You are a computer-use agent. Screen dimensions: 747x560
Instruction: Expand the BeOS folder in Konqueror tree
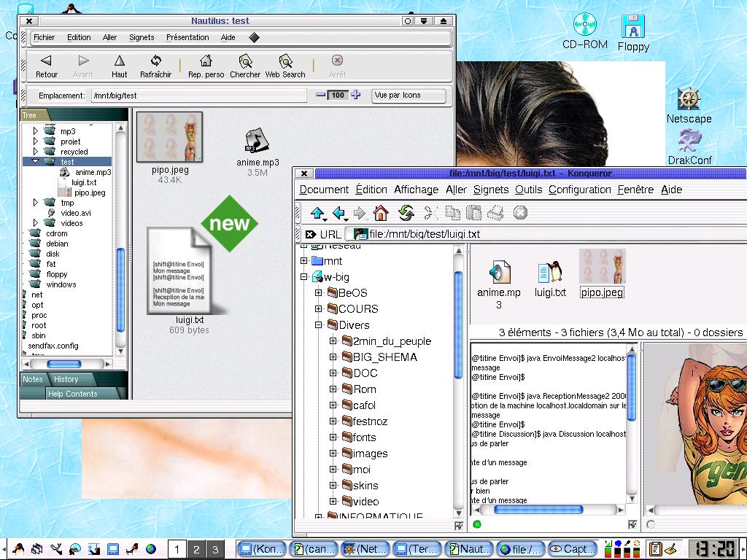tap(319, 292)
